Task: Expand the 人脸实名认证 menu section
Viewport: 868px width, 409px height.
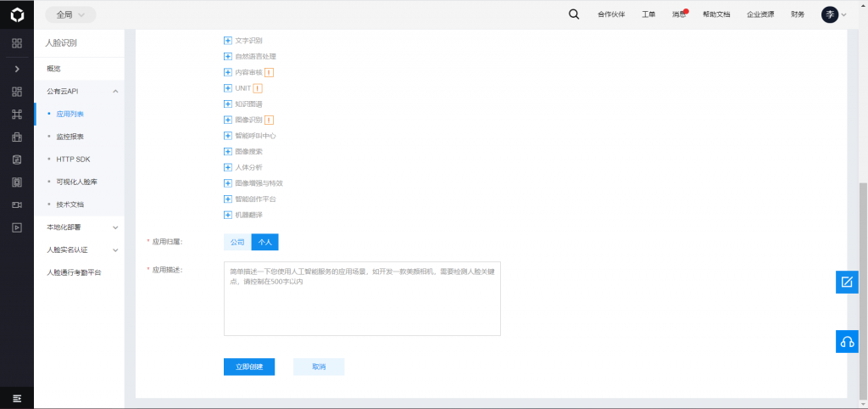Action: pos(79,250)
